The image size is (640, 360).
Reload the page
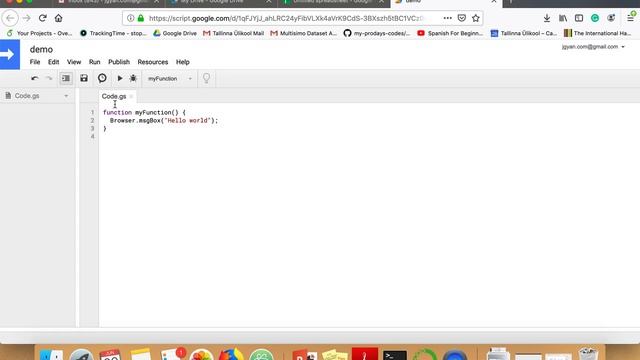pos(42,18)
